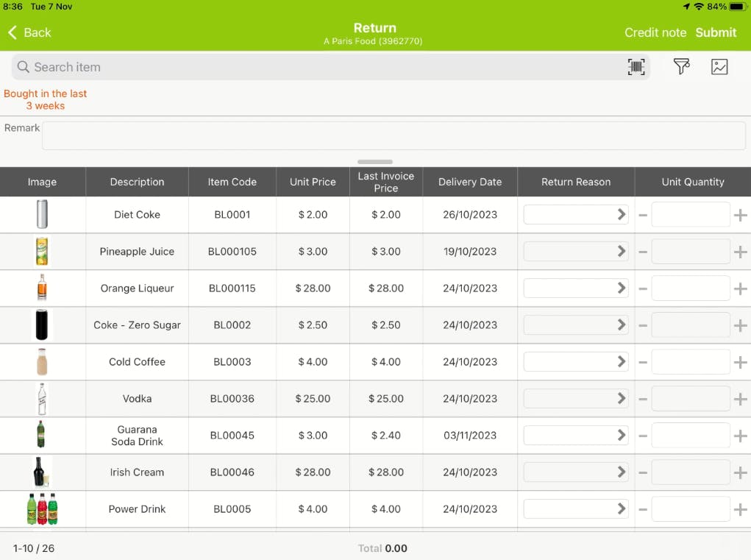Check the battery status icon
Viewport: 751px width, 560px height.
(x=737, y=7)
